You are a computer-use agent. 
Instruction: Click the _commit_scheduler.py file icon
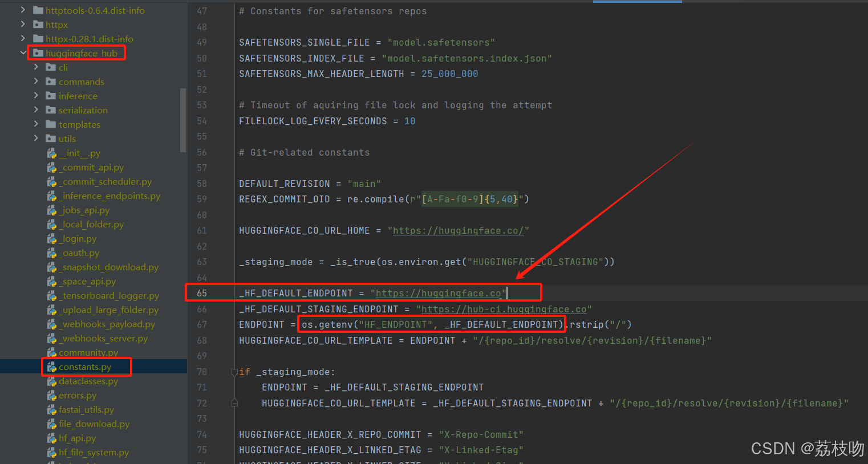click(52, 181)
